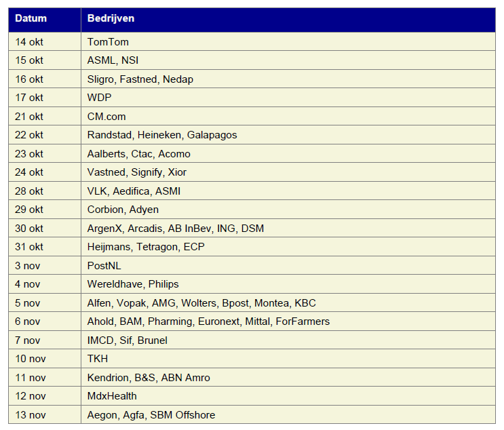Click the row starting with ArgenX

click(x=175, y=229)
